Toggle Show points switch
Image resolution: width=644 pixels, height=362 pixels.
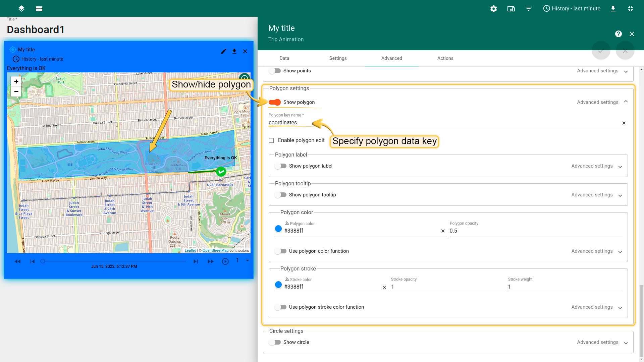click(x=275, y=71)
